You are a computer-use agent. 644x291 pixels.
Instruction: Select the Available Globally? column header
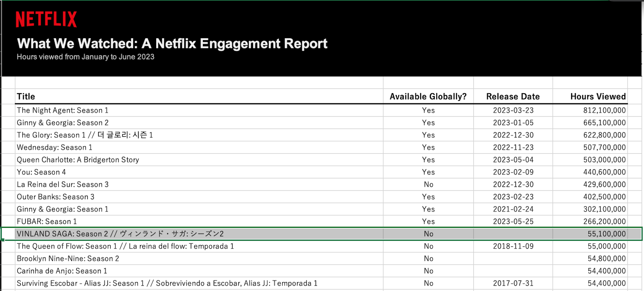(428, 96)
